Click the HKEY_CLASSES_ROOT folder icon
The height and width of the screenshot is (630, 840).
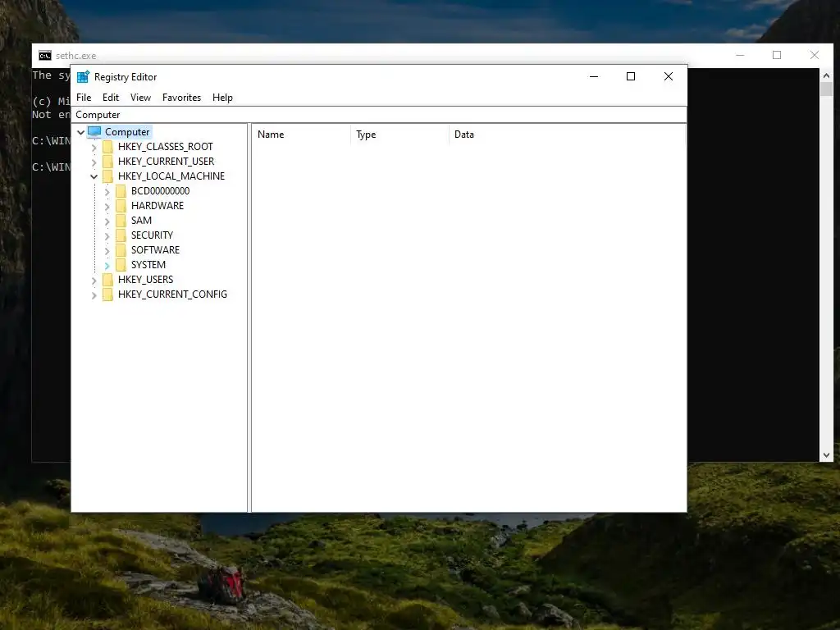(x=107, y=147)
